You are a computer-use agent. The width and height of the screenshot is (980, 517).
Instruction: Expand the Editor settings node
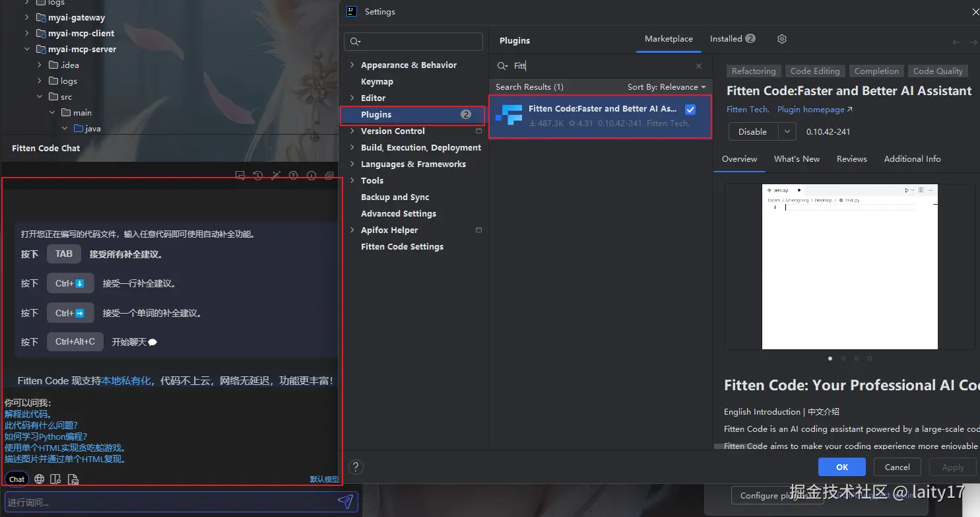352,98
